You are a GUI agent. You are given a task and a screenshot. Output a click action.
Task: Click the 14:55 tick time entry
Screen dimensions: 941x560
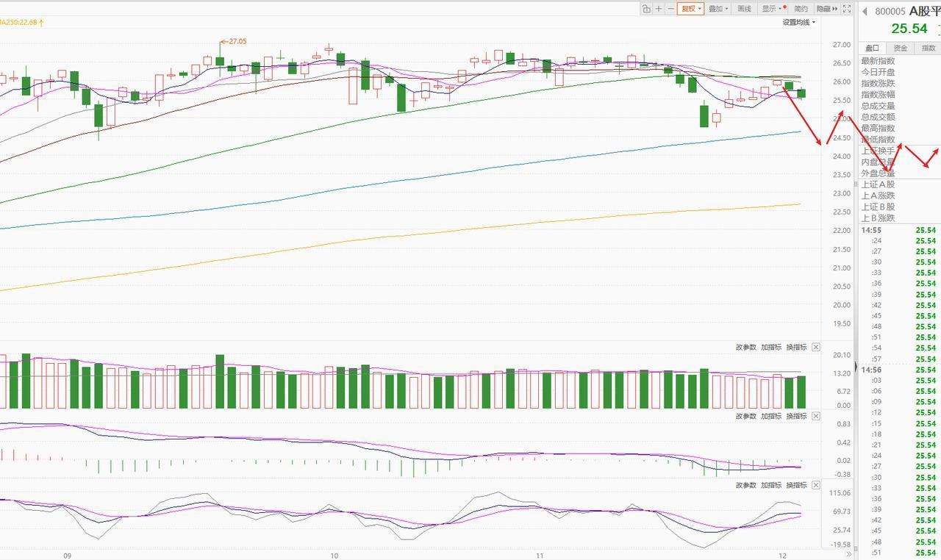[871, 230]
